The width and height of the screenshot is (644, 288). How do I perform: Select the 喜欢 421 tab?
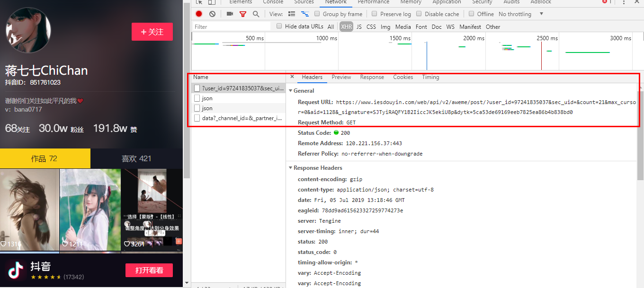pyautogui.click(x=136, y=158)
